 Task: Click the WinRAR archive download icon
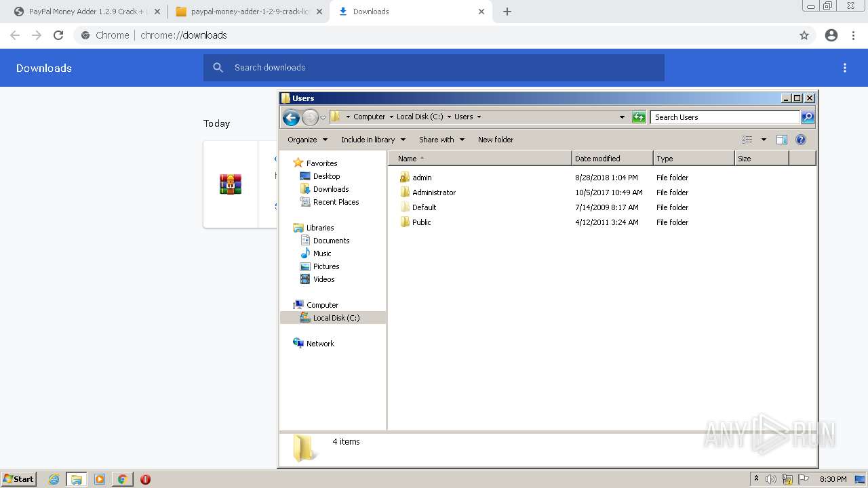coord(231,184)
